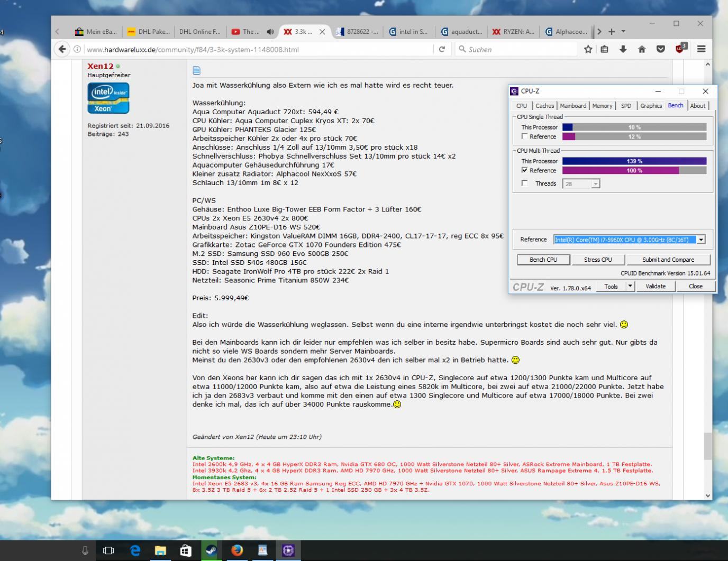728x561 pixels.
Task: Switch to Firefox on the taskbar
Action: pyautogui.click(x=237, y=550)
